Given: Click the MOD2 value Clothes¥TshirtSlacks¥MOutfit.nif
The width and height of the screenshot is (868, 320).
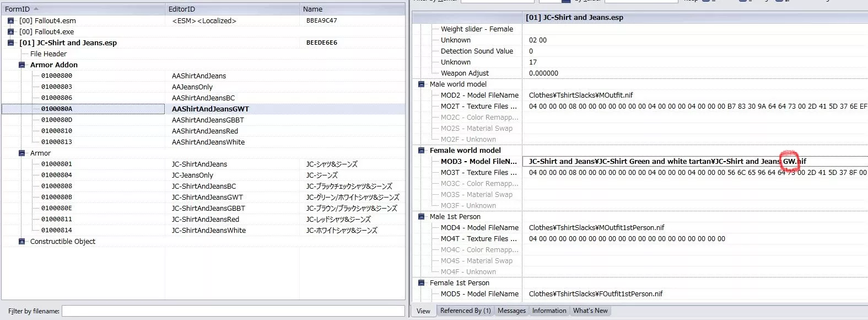Looking at the screenshot, I should [x=581, y=95].
